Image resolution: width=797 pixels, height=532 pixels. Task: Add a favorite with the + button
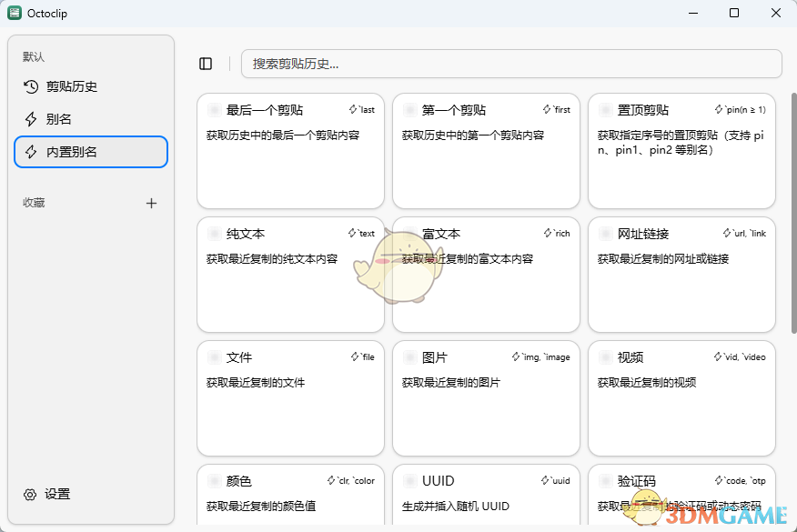tap(151, 203)
